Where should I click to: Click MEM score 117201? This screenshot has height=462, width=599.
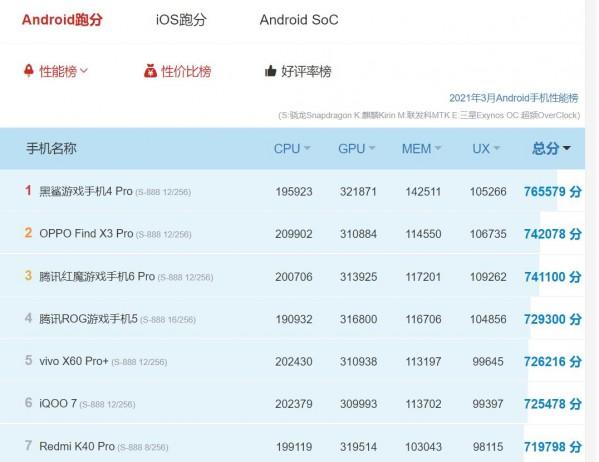coord(423,277)
